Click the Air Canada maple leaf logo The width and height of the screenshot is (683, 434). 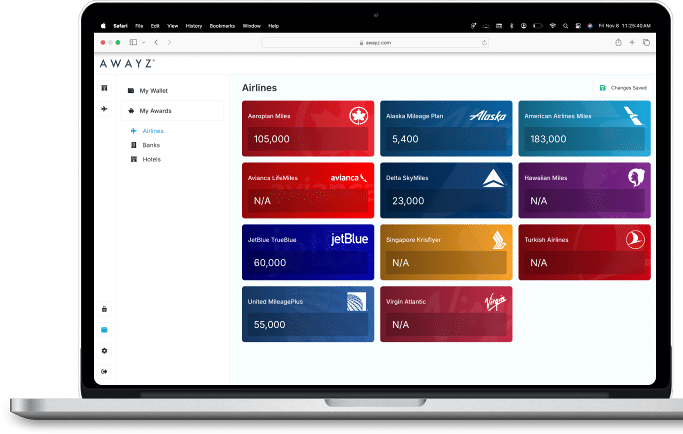(358, 116)
